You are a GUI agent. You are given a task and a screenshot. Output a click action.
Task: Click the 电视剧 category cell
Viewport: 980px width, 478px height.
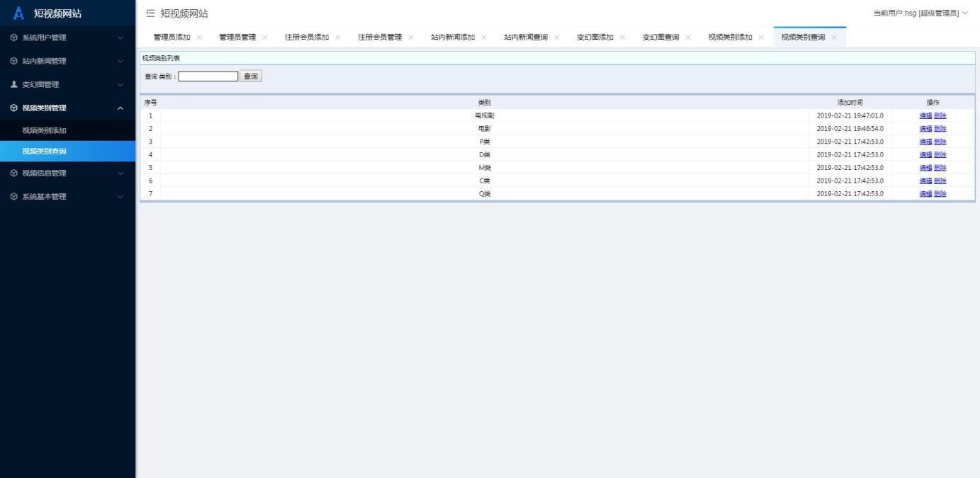[485, 115]
